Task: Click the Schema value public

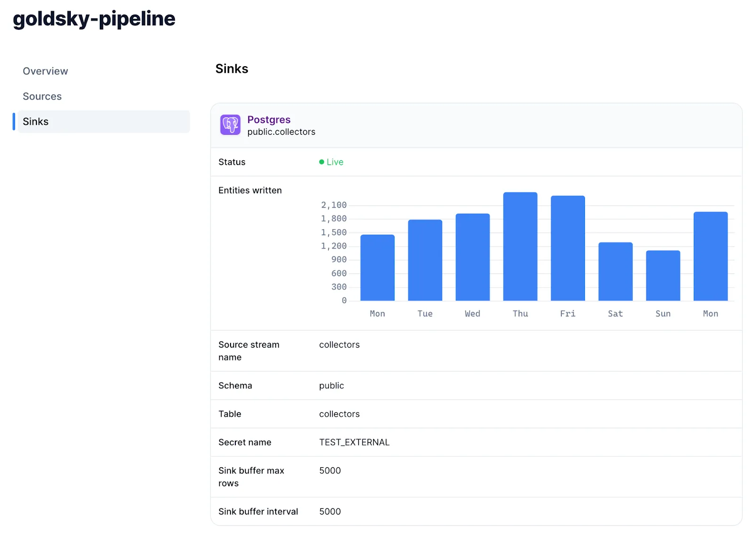Action: tap(331, 385)
